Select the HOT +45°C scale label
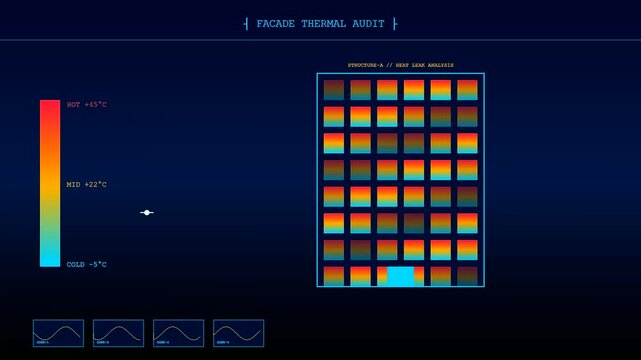The height and width of the screenshot is (360, 641). [x=87, y=105]
